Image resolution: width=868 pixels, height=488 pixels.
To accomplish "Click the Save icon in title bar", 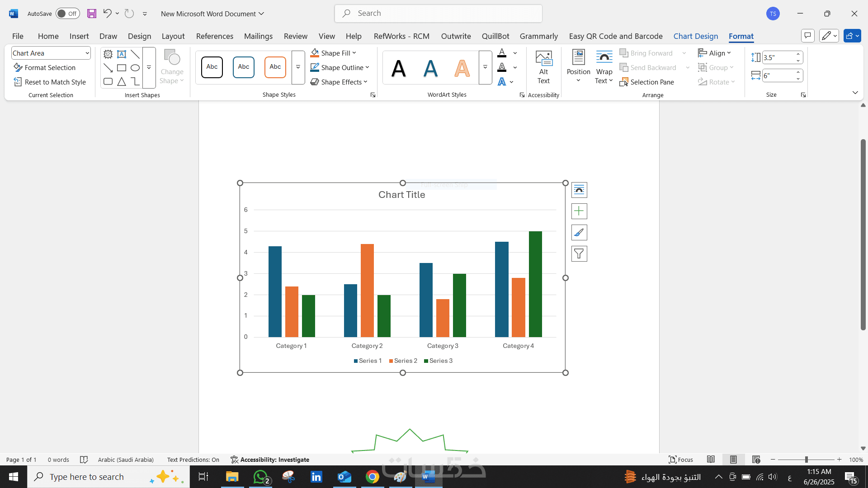I will point(92,14).
